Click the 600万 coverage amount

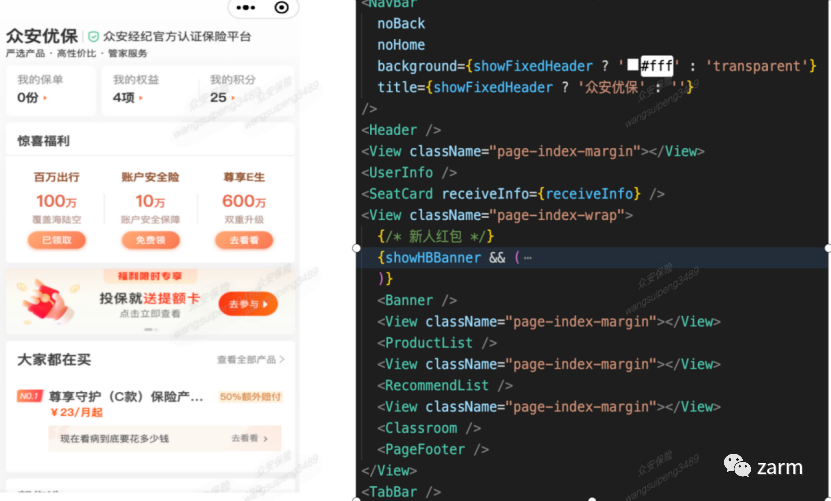pyautogui.click(x=244, y=201)
